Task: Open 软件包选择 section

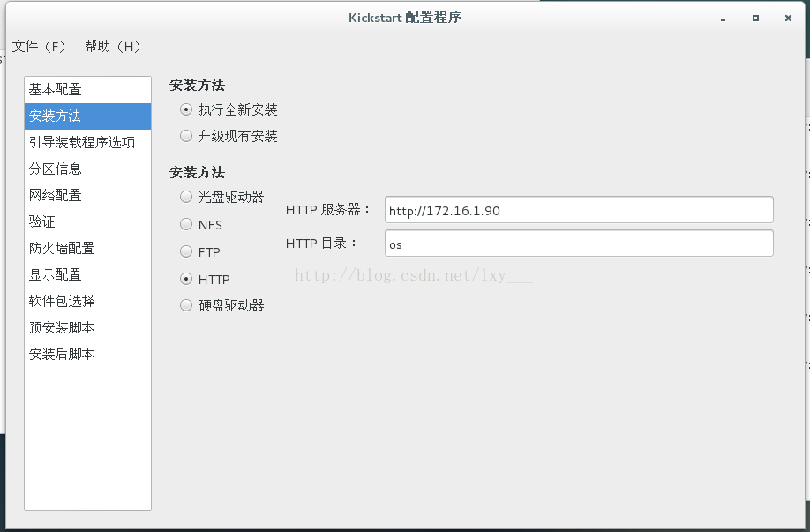Action: (88, 301)
